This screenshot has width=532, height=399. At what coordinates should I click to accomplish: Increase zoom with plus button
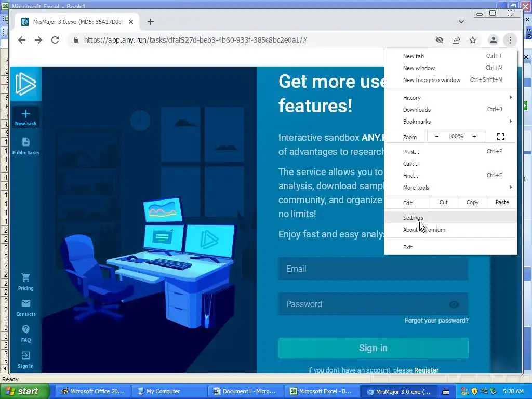pos(474,137)
